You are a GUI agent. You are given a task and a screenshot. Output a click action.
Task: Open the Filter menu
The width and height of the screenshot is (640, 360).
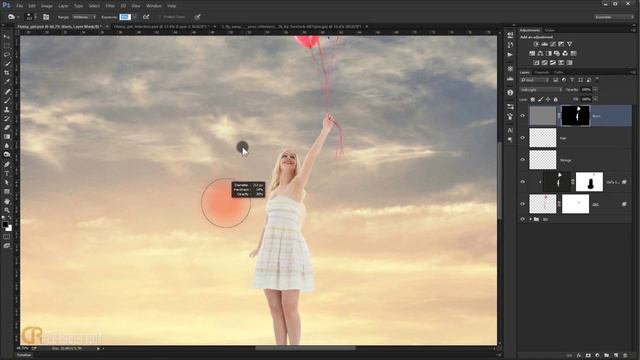(x=110, y=6)
